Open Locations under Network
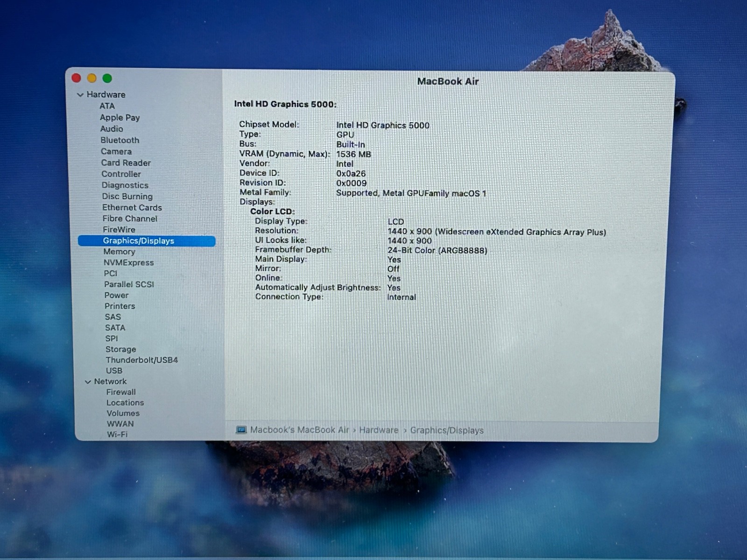The width and height of the screenshot is (747, 560). 125,403
